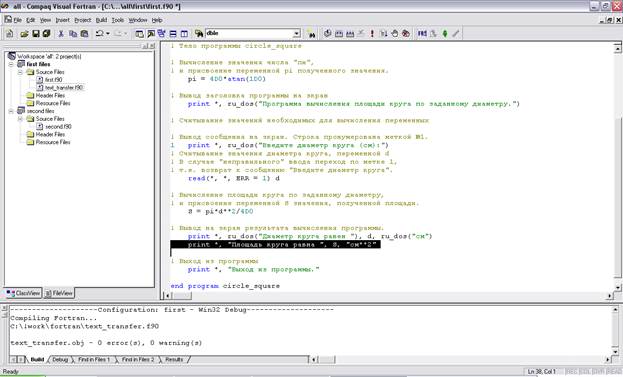Click the Go debug toolbar icon
623x377 pixels.
(x=383, y=34)
